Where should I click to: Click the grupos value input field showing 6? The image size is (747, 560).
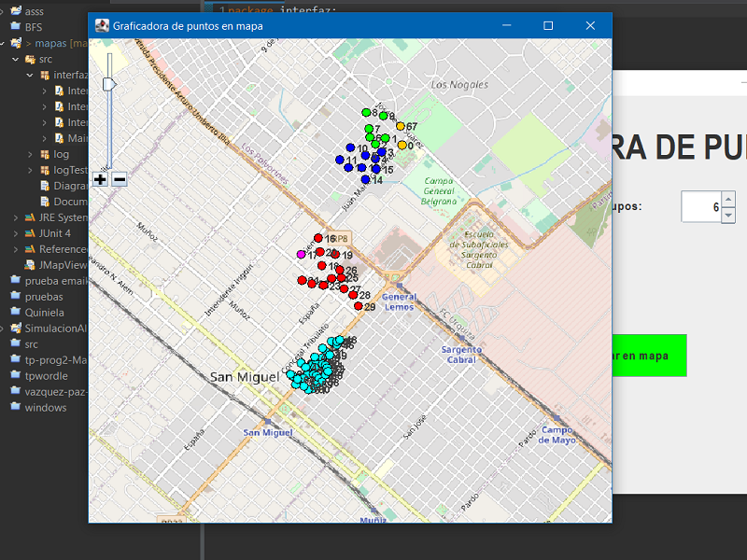[700, 207]
